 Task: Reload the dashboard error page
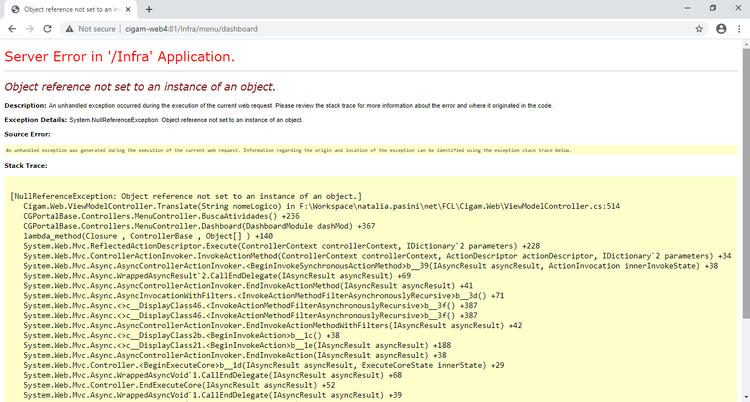point(47,29)
